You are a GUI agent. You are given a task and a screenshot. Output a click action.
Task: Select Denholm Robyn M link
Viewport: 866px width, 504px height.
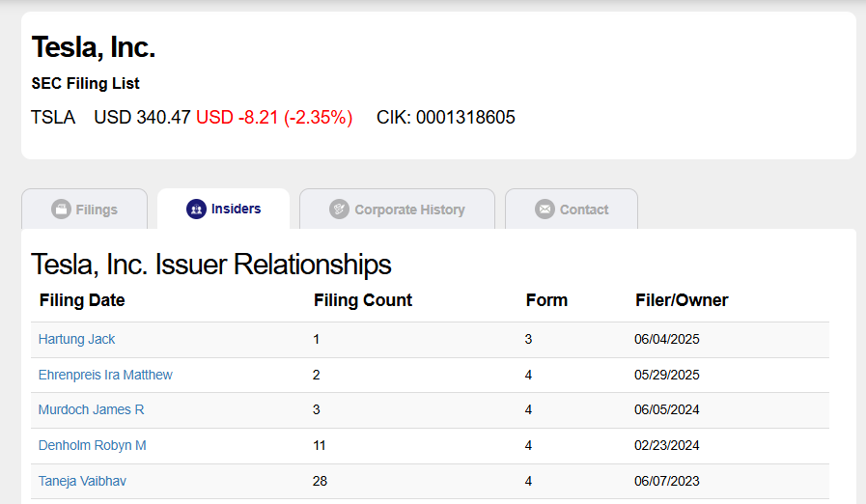pyautogui.click(x=92, y=445)
